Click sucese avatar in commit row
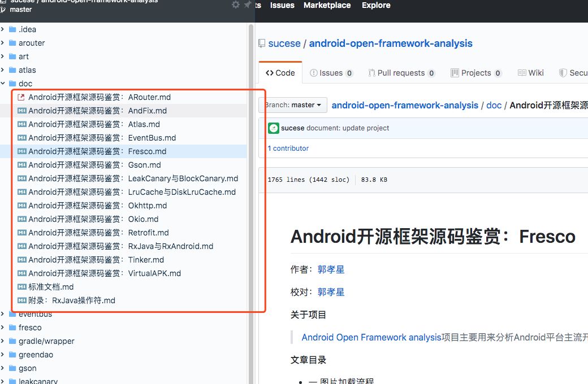The height and width of the screenshot is (384, 588). 274,128
